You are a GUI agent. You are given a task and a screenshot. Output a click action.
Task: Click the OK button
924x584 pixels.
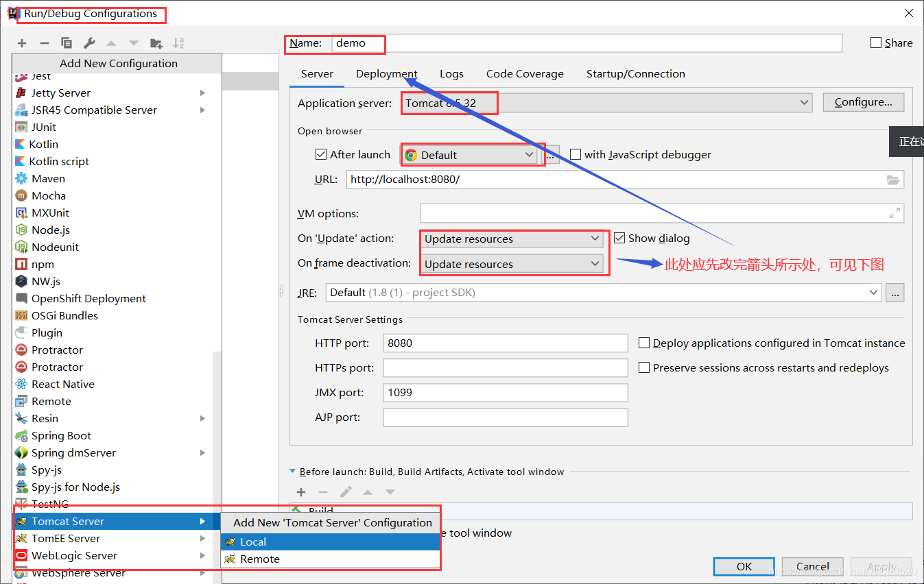pos(744,566)
